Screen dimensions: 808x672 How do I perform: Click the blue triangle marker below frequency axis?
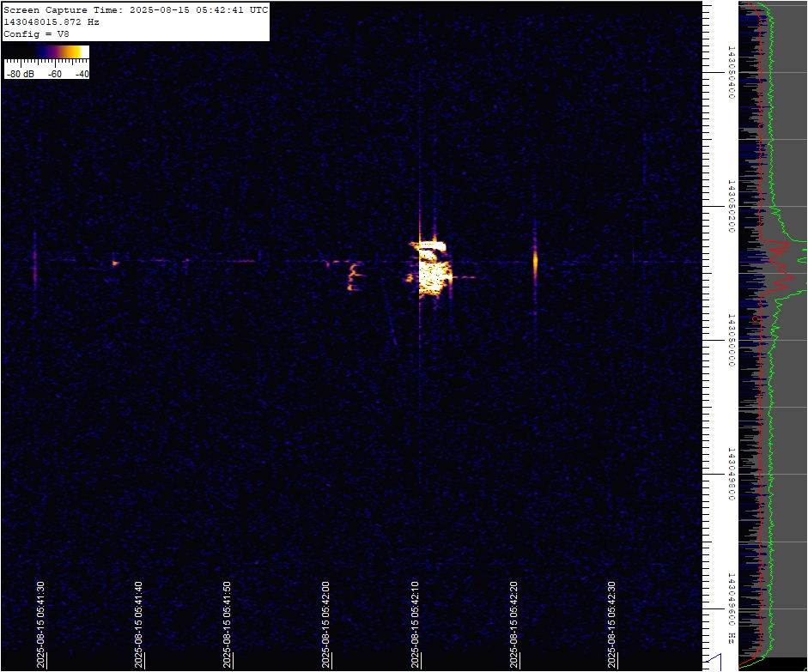click(714, 663)
